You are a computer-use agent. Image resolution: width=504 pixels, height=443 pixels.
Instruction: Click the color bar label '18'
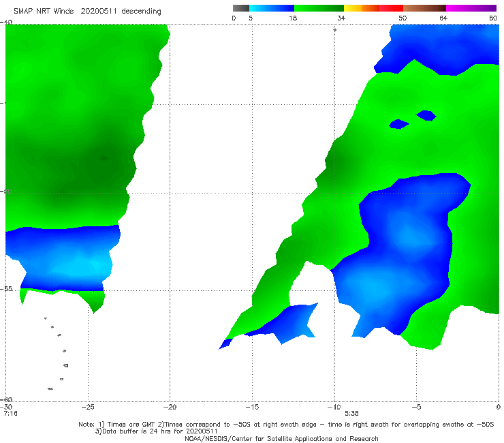tap(293, 18)
